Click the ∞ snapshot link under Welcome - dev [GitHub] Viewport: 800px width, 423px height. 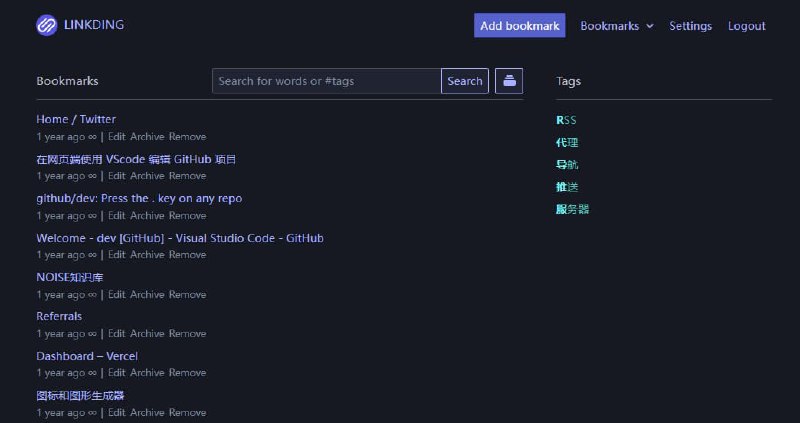(92, 255)
